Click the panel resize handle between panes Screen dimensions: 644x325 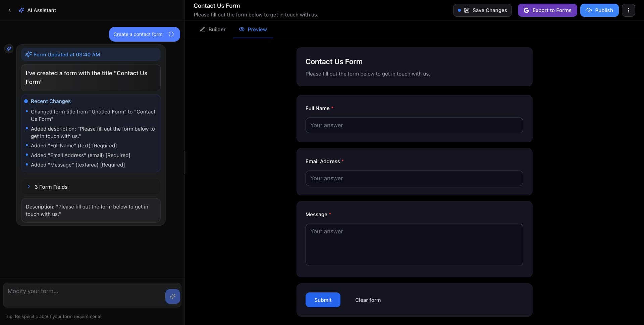click(185, 162)
